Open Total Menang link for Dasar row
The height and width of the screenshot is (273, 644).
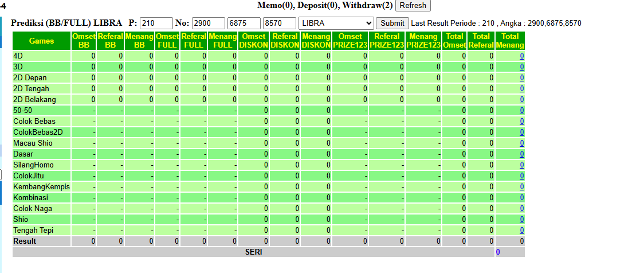(x=521, y=154)
